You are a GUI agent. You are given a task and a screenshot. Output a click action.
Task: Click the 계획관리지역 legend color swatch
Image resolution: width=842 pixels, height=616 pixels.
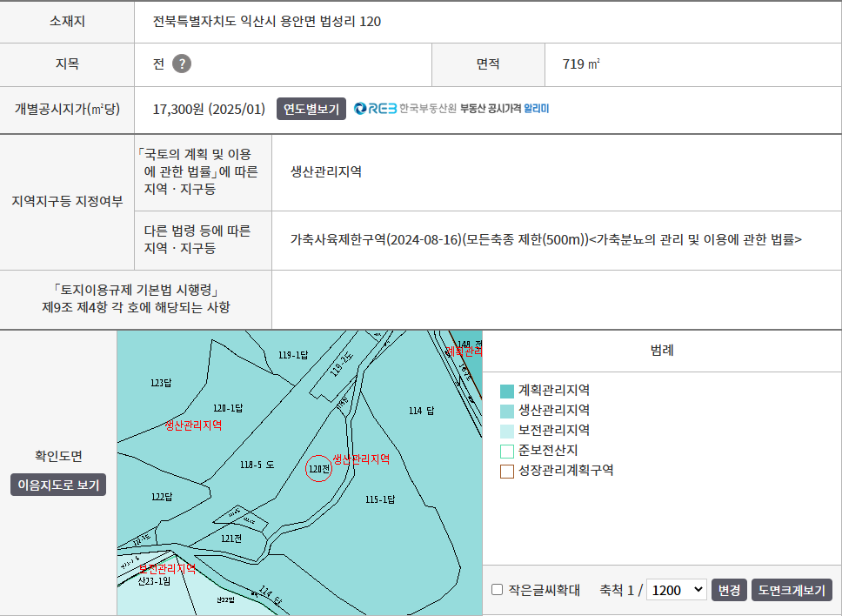click(507, 391)
